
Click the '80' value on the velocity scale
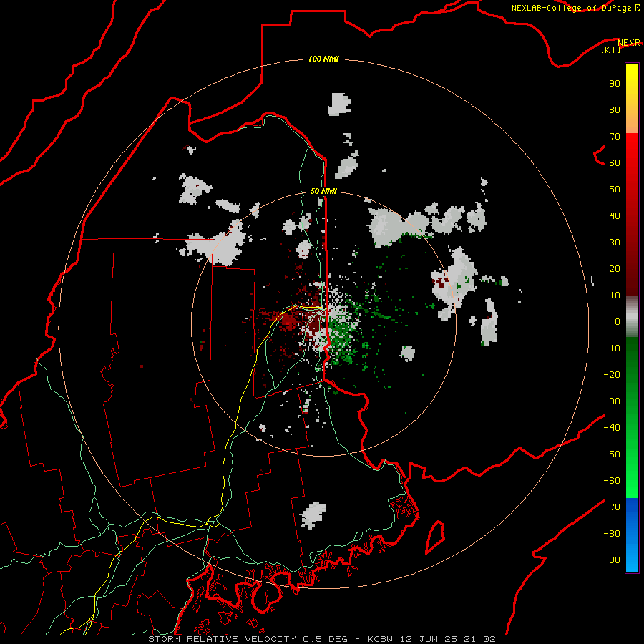pyautogui.click(x=615, y=109)
